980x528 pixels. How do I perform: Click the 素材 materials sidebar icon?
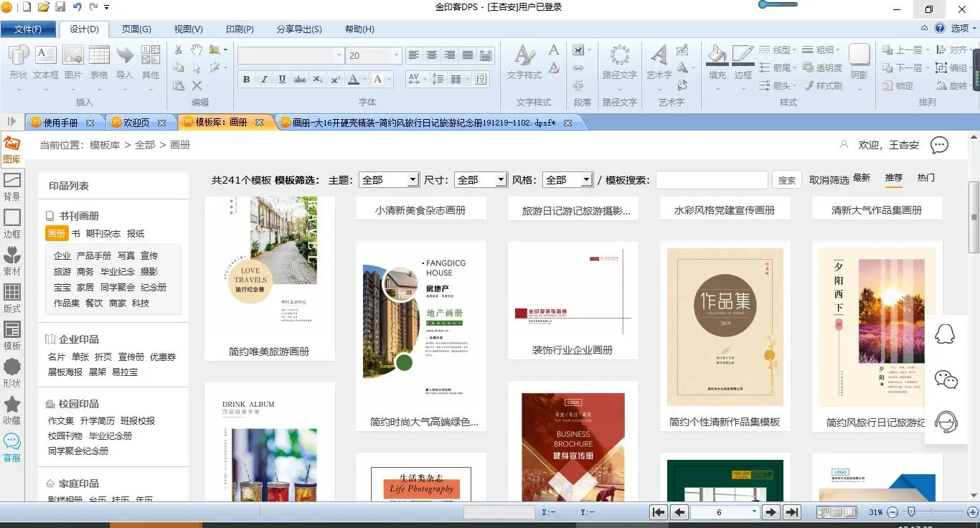pyautogui.click(x=11, y=260)
